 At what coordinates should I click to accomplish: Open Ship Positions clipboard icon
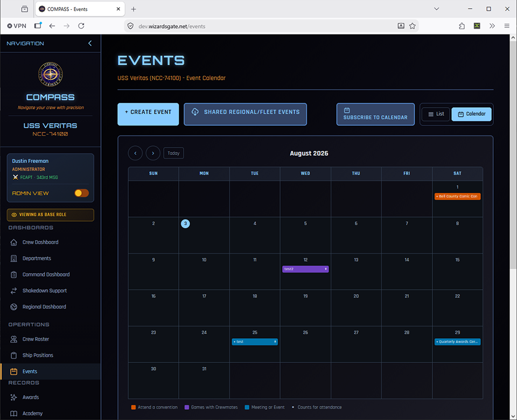tap(13, 355)
